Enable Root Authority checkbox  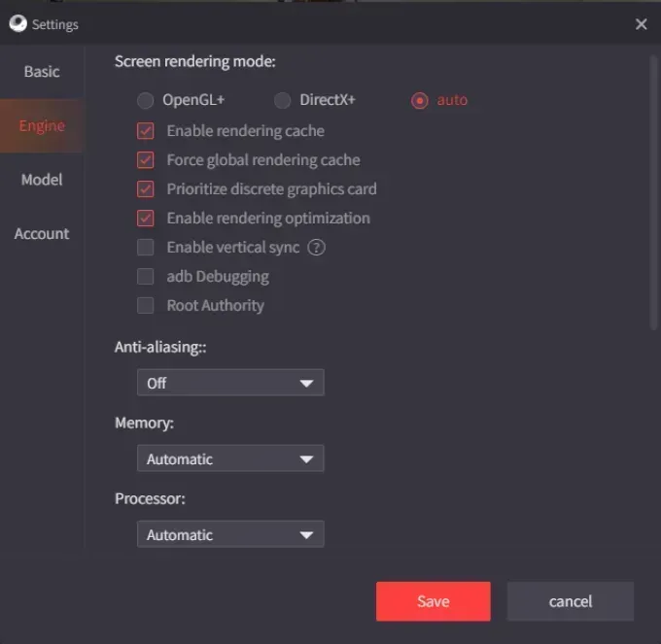146,306
